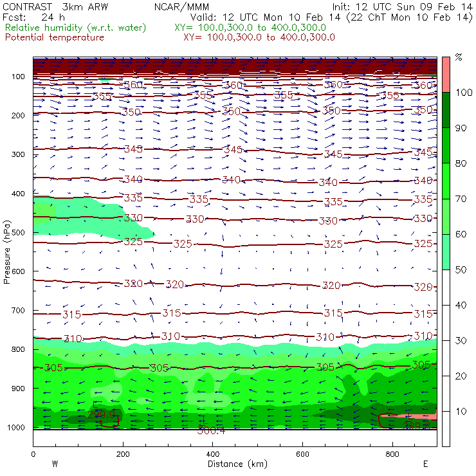Click the red 'Potential temperature' legend text

coord(55,37)
